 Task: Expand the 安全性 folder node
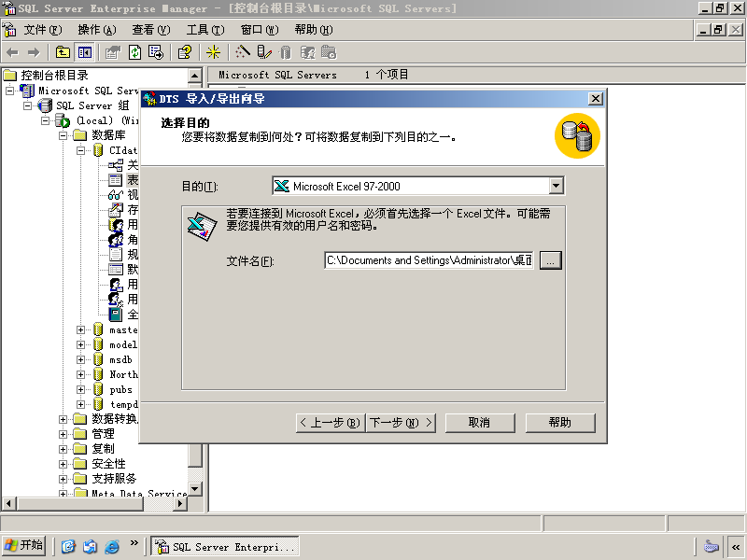point(63,464)
